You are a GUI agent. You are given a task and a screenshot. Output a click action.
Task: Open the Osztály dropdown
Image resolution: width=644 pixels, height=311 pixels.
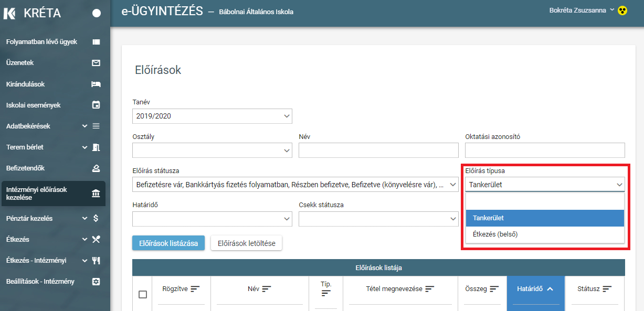212,150
